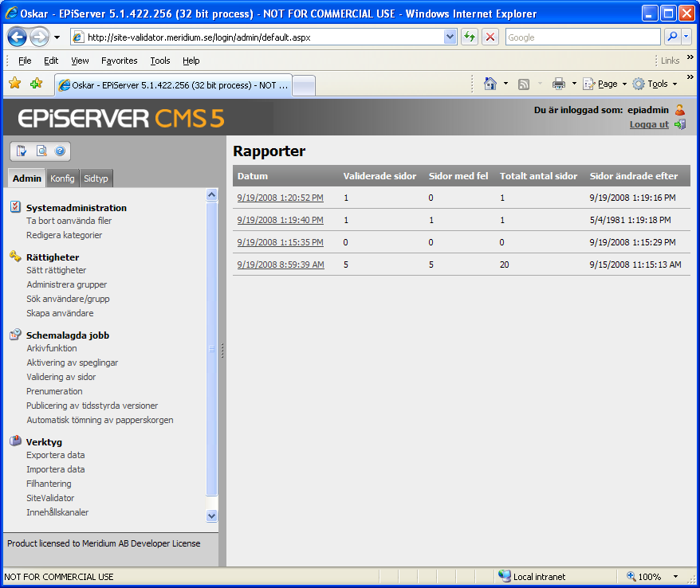Click the panel splitter handle
The image size is (700, 588).
222,351
